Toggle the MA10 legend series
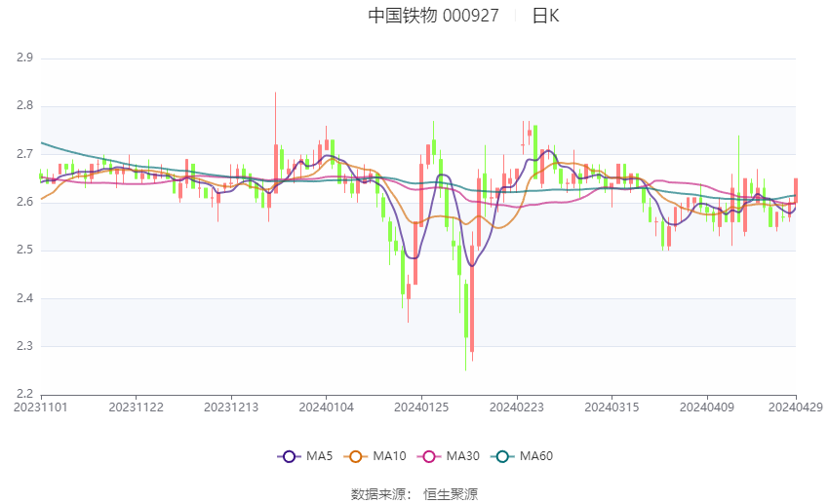Viewport: 829px width, 504px height. coord(375,456)
